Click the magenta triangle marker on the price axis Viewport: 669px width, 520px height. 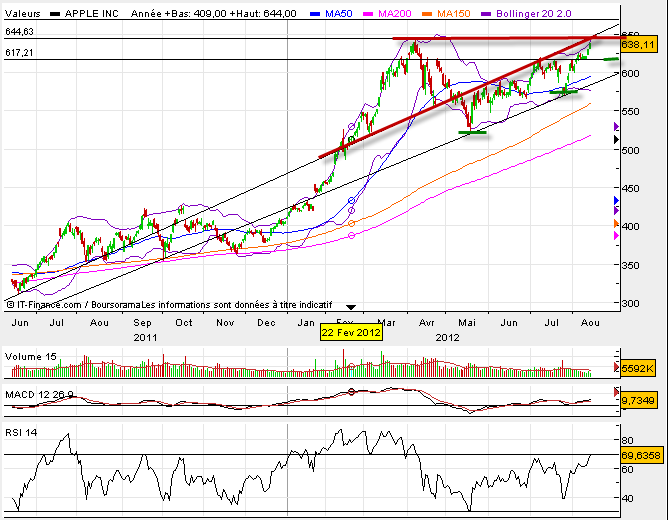(615, 236)
